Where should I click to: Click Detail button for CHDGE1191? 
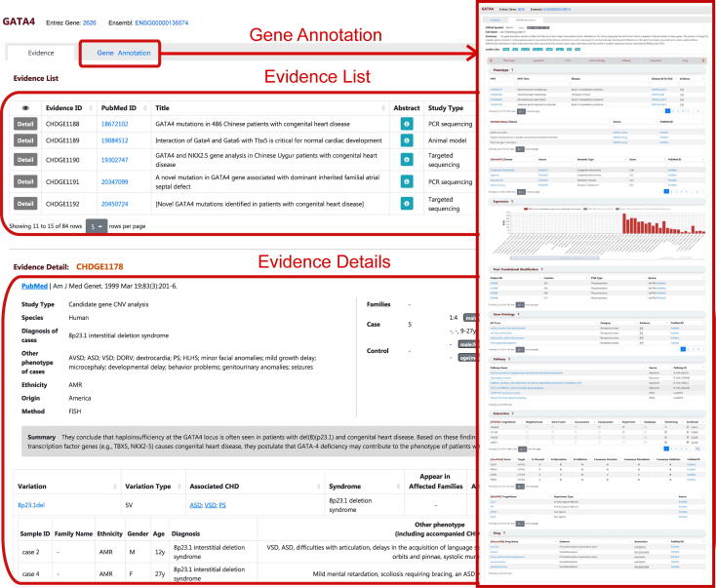tap(25, 181)
